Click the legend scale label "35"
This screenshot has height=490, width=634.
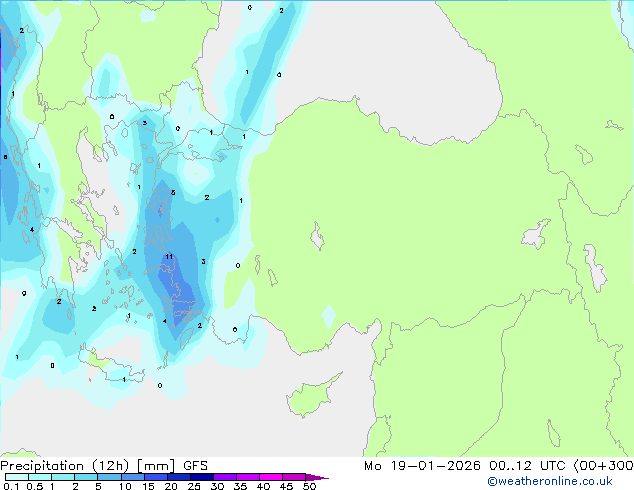pos(240,486)
